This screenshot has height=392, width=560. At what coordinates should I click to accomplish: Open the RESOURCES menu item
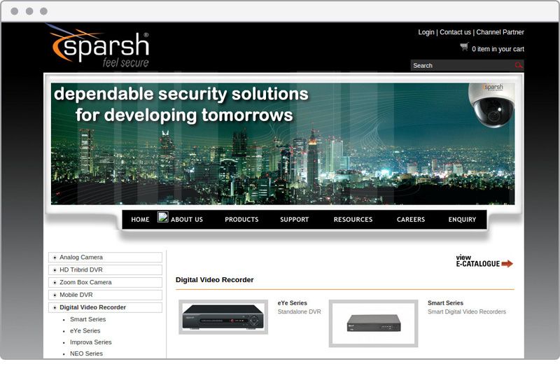coord(353,220)
